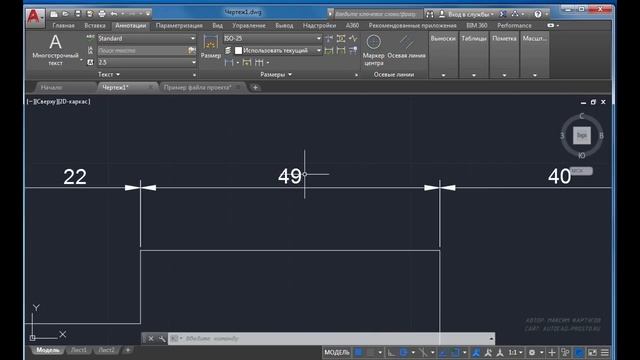Switch to the Вид ribbon tab
This screenshot has height=360, width=640.
tap(218, 25)
